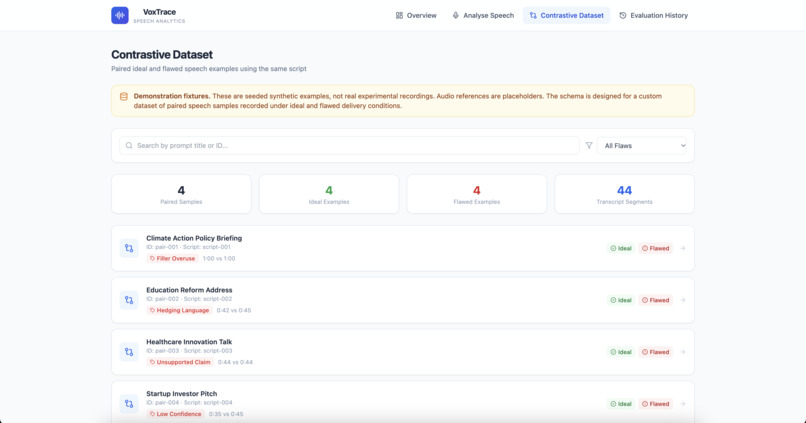
Task: Open the Evaluation History tab
Action: [653, 15]
